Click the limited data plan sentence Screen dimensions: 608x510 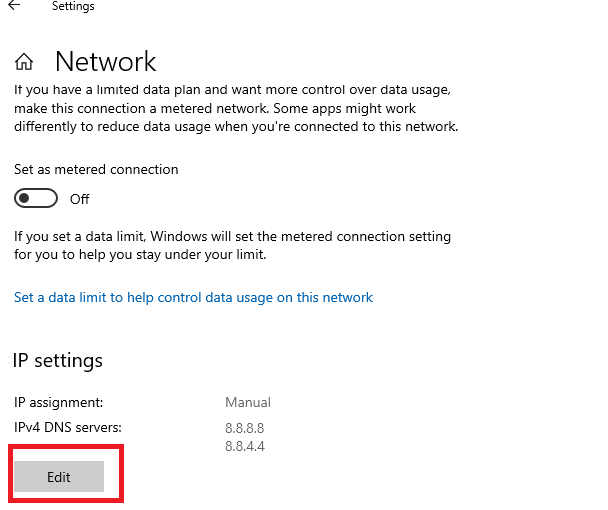pos(232,90)
